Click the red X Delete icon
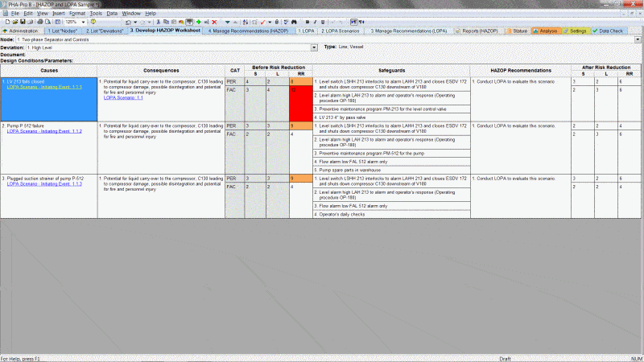644x362 pixels. pyautogui.click(x=214, y=22)
